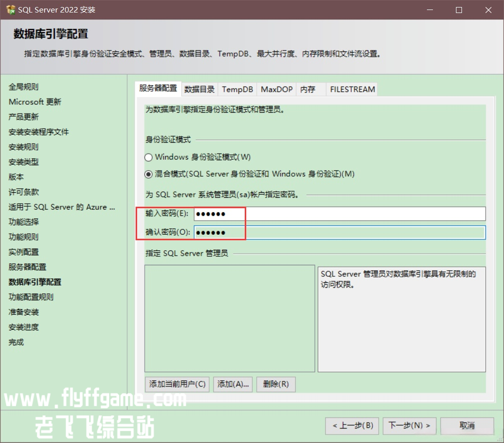Viewport: 504px width, 443px height.
Task: Open the 数据目录 tab
Action: (x=199, y=90)
